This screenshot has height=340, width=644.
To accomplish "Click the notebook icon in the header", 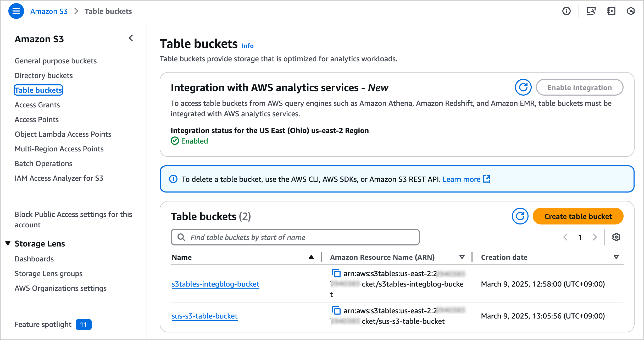I will [611, 11].
